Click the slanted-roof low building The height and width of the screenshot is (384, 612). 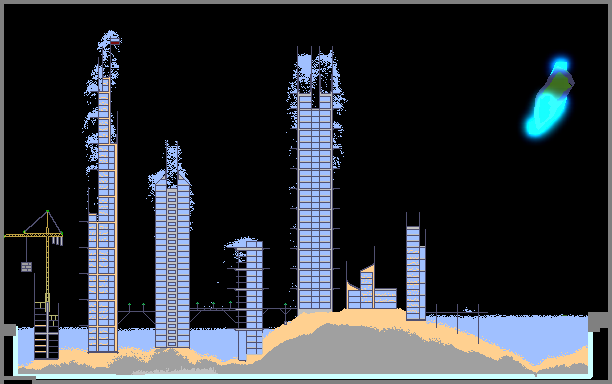click(372, 288)
